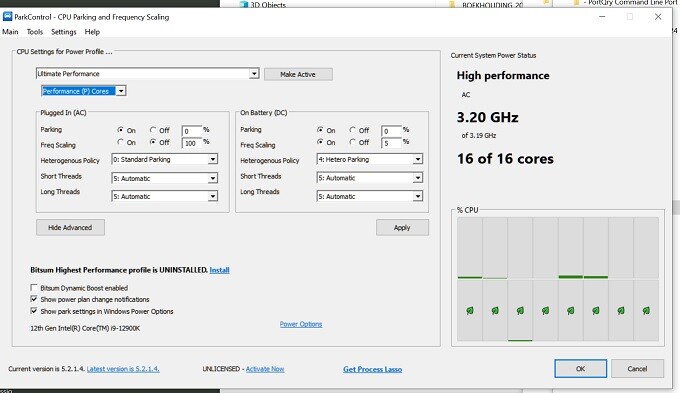Select On Battery Parking Off radio

pos(353,130)
